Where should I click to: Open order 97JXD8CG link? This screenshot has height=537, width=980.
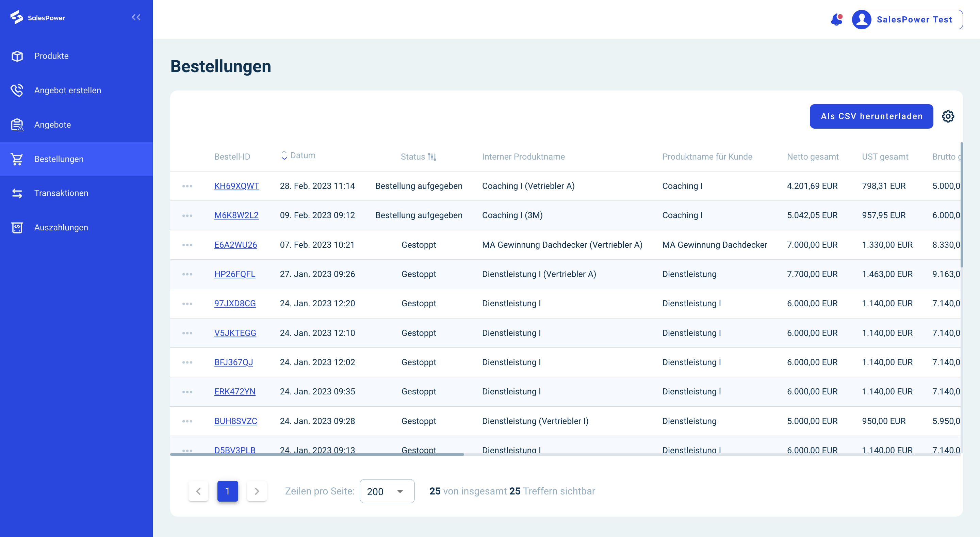pos(235,304)
